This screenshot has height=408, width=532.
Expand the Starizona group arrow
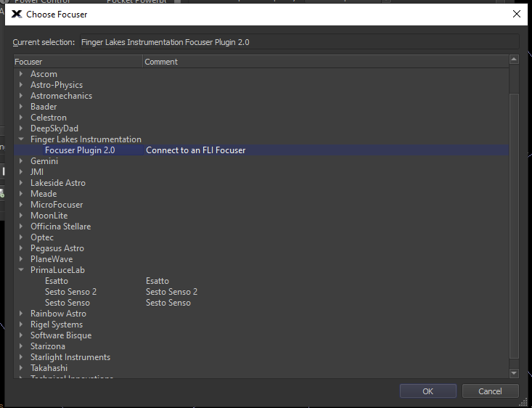[21, 346]
